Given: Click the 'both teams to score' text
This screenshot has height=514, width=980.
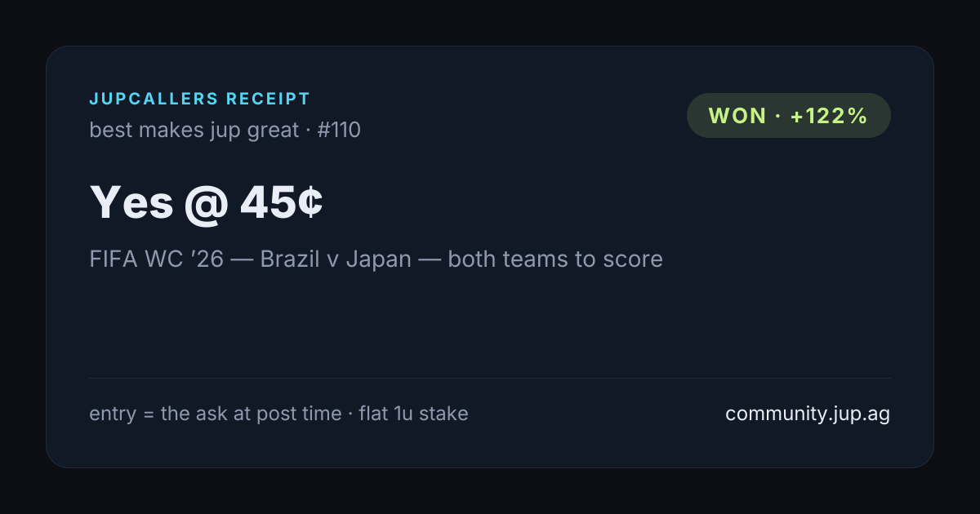Looking at the screenshot, I should tap(555, 259).
